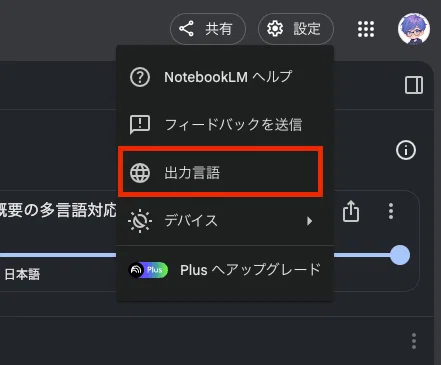The image size is (441, 365).
Task: Open the 設定 settings button
Action: (x=296, y=29)
